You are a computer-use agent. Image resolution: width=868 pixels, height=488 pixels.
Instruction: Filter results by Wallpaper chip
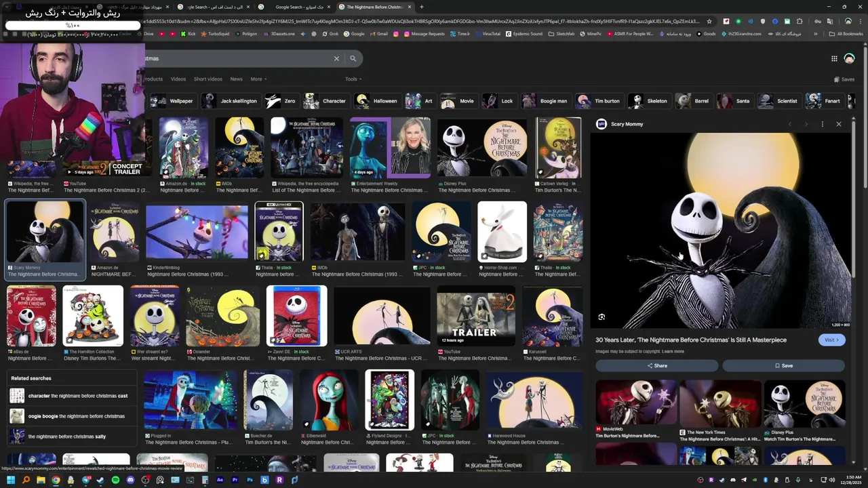[x=173, y=101]
